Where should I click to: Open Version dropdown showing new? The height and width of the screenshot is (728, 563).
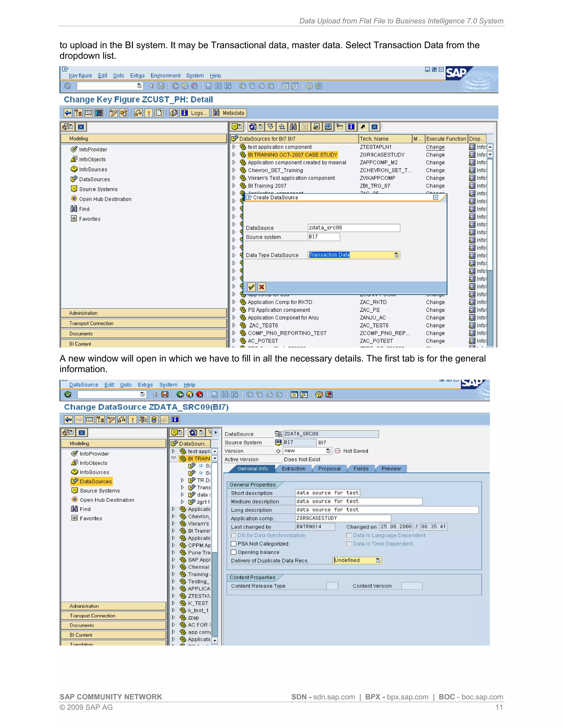(328, 451)
